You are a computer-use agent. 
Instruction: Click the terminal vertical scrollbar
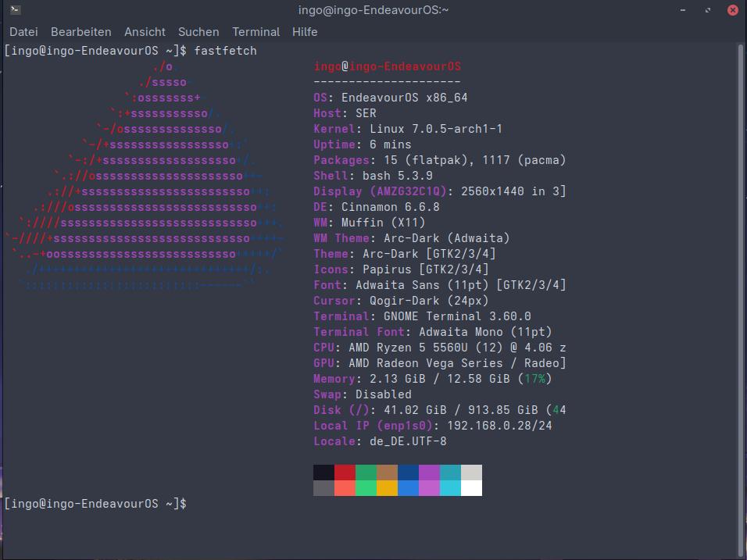[740, 300]
